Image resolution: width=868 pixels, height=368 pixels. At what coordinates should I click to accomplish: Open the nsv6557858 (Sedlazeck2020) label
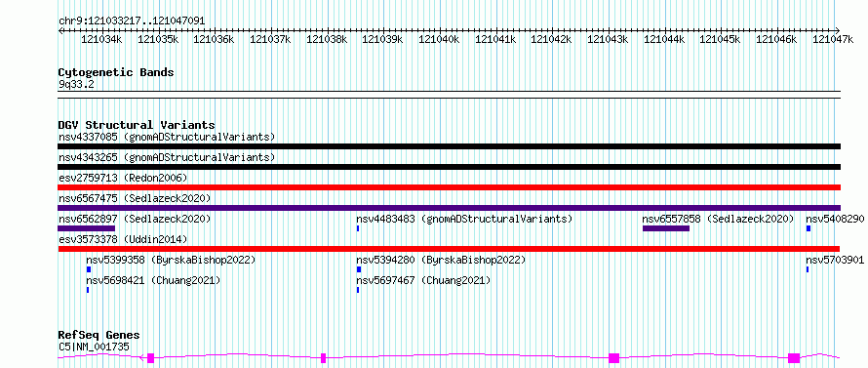click(x=718, y=219)
